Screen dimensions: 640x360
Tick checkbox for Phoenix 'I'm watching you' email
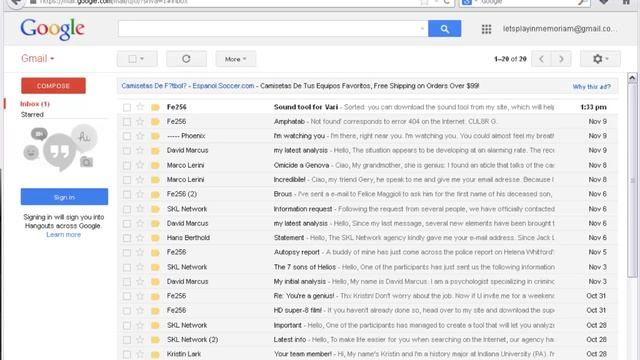pos(127,136)
